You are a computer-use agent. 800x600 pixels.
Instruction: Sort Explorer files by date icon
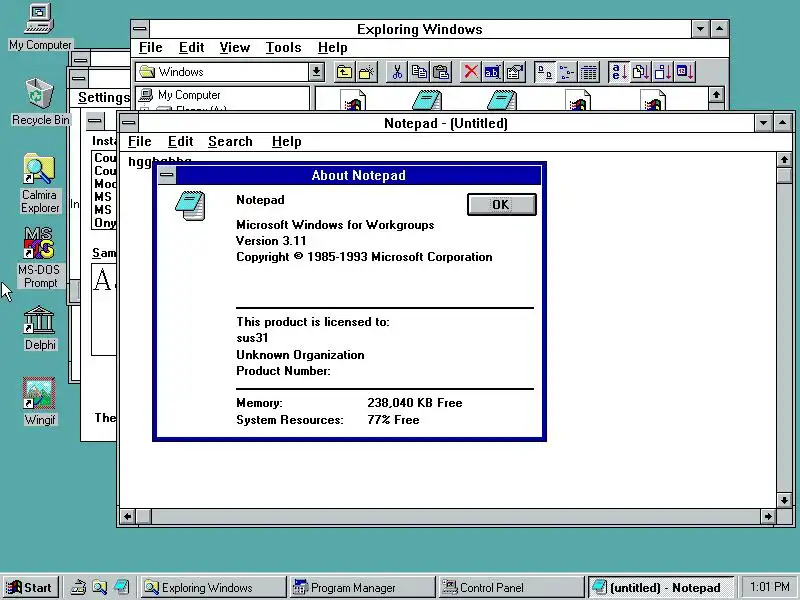click(x=685, y=72)
